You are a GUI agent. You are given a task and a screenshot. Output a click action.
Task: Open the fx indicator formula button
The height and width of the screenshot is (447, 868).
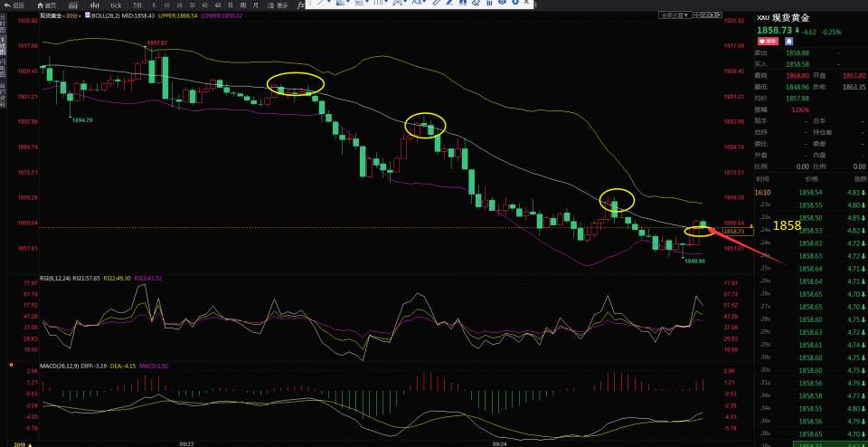301,5
